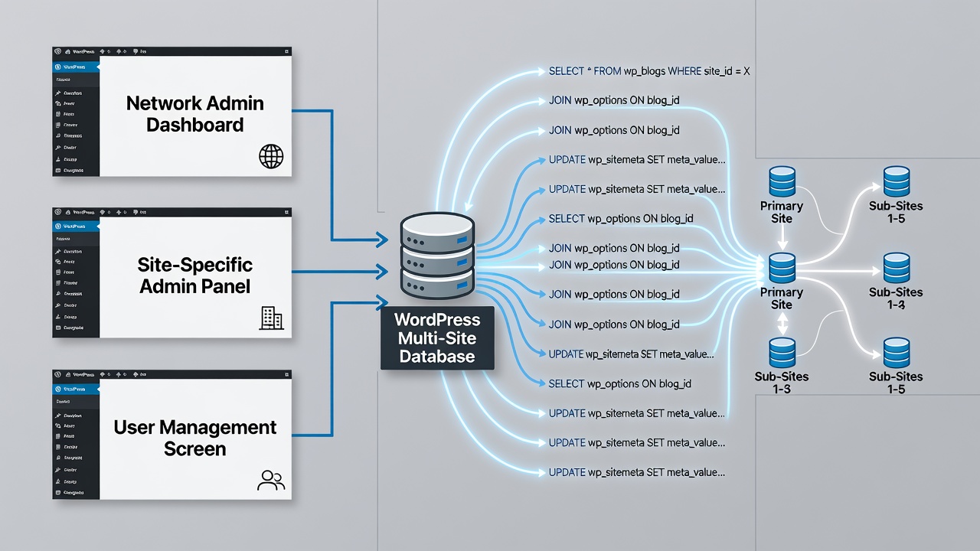Click the User Management Screen heading

tap(195, 438)
